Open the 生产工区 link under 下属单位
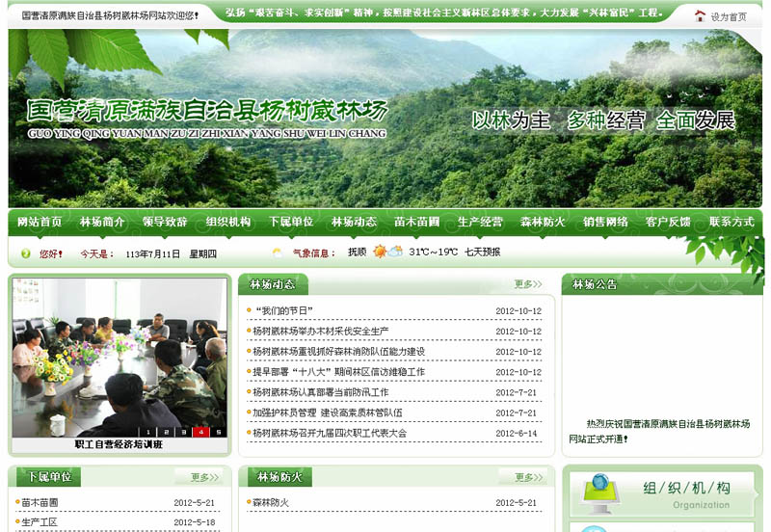 [x=40, y=521]
